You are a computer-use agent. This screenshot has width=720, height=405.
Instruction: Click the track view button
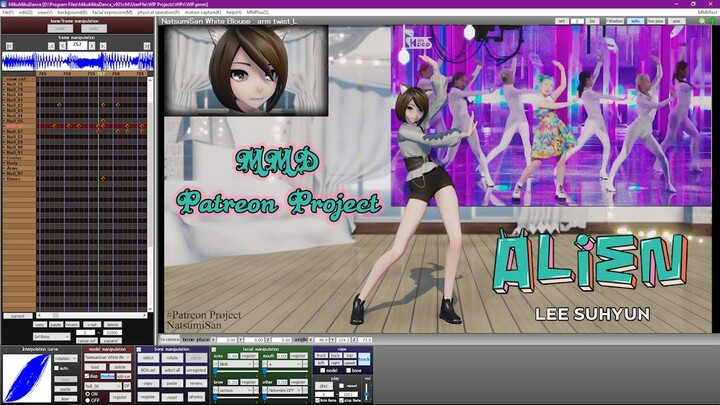coord(364,359)
